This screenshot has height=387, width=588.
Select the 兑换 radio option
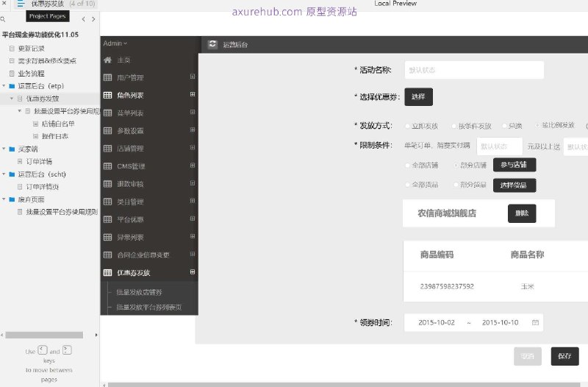504,125
